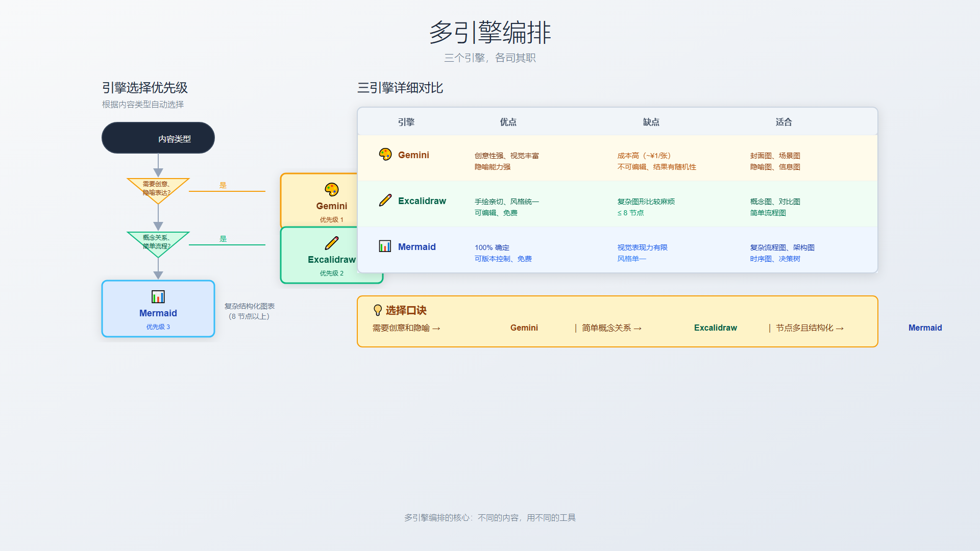Click Excalidraw name in comparison table
Viewport: 980px width, 551px height.
422,201
